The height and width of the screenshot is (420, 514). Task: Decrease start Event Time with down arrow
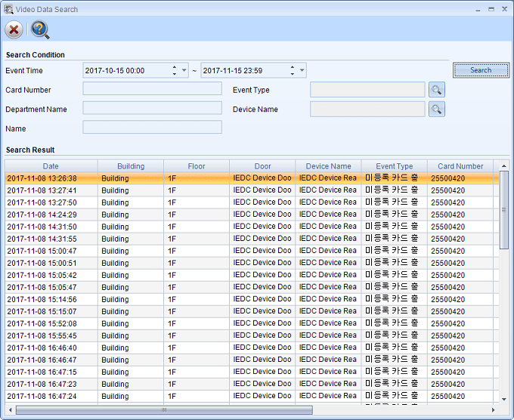(175, 74)
